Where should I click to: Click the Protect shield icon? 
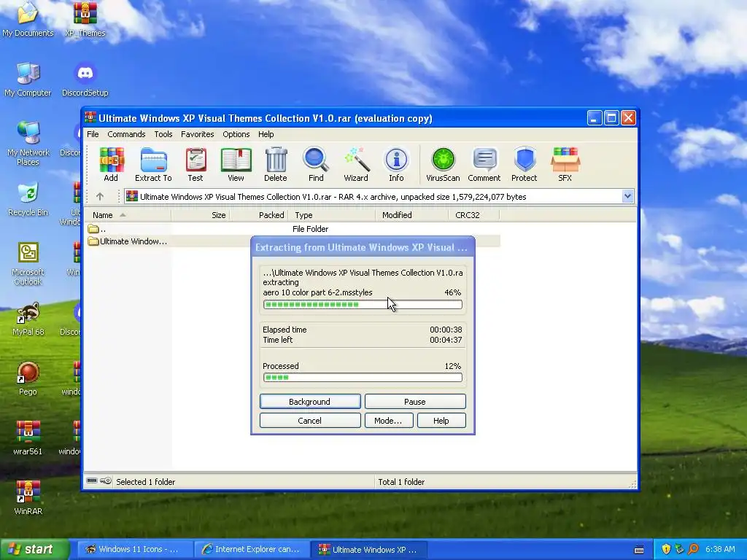click(524, 164)
